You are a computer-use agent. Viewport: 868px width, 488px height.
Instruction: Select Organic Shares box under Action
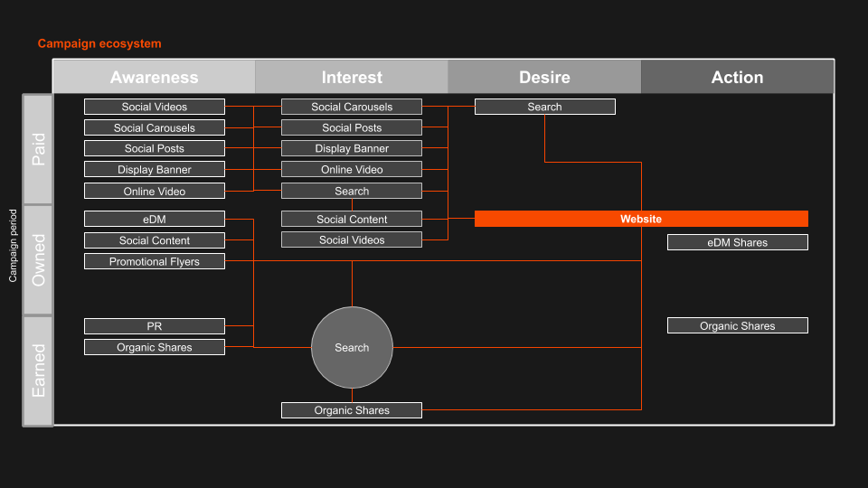tap(738, 325)
